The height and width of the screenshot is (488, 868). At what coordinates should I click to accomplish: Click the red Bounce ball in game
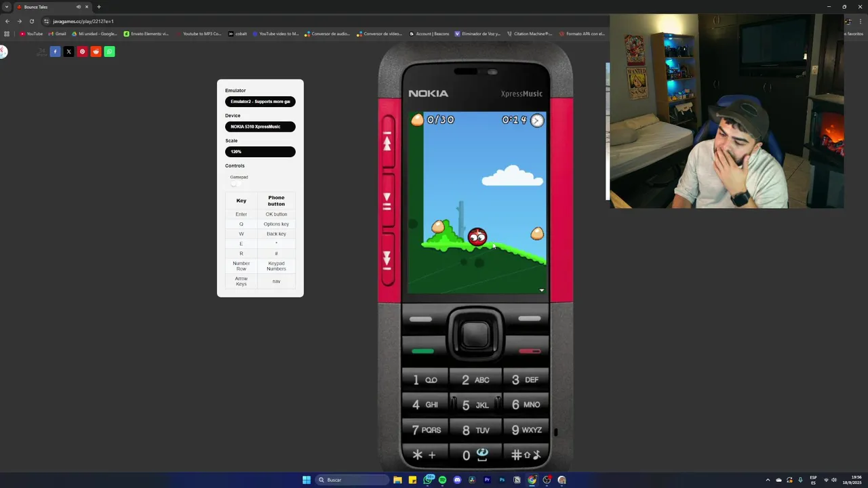pyautogui.click(x=477, y=237)
